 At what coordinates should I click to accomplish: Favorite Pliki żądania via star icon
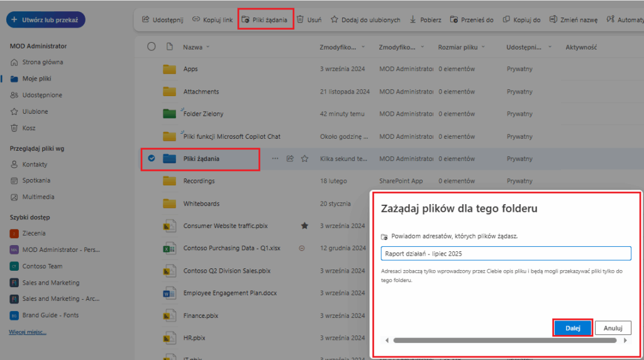click(305, 158)
